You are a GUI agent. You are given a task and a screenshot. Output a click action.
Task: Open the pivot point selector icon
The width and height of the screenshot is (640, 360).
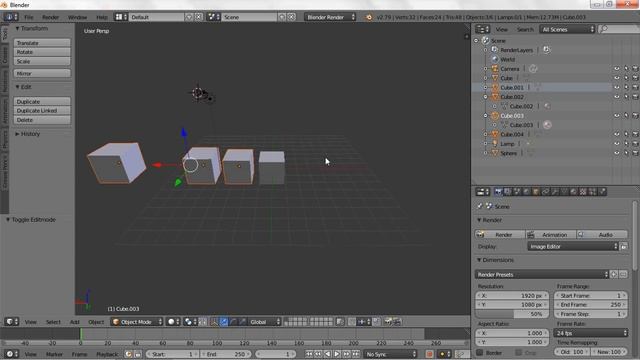[190, 322]
